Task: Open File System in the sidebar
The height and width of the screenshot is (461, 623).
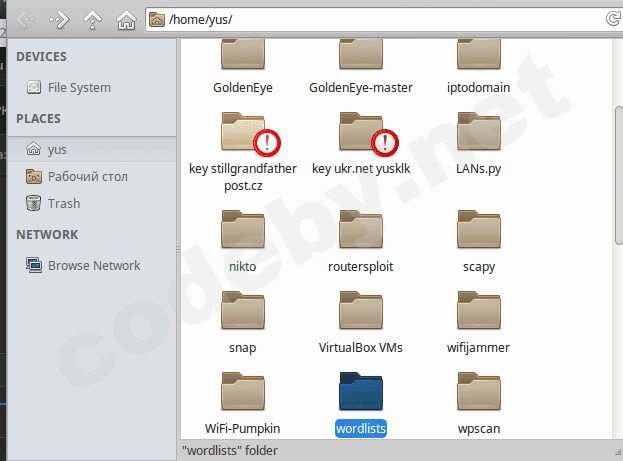Action: click(68, 87)
